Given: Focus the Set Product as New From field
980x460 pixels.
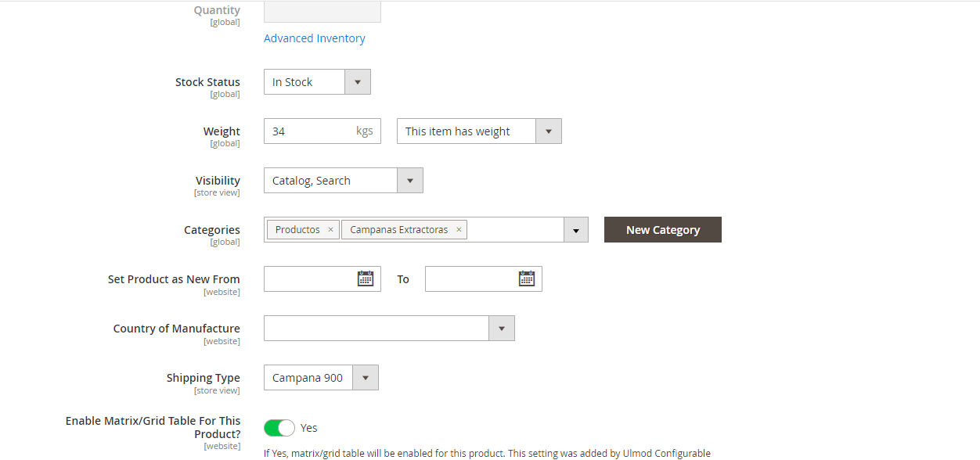Looking at the screenshot, I should (309, 279).
